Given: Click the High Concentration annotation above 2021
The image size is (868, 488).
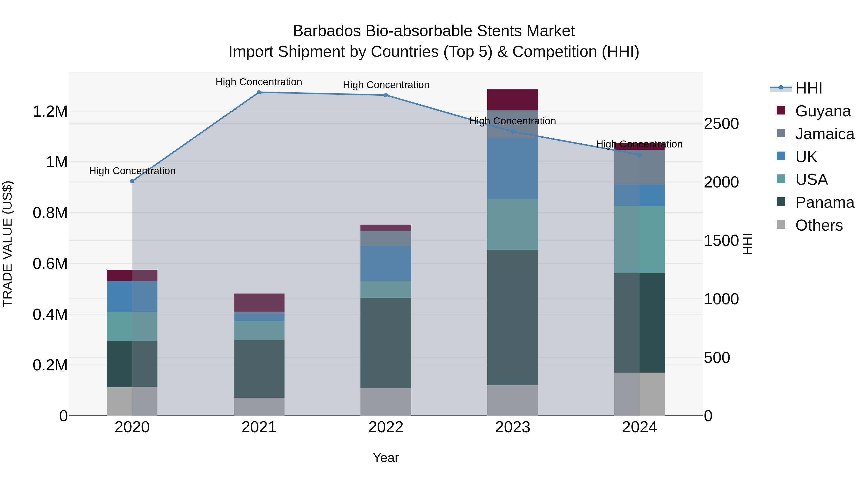Looking at the screenshot, I should [259, 82].
